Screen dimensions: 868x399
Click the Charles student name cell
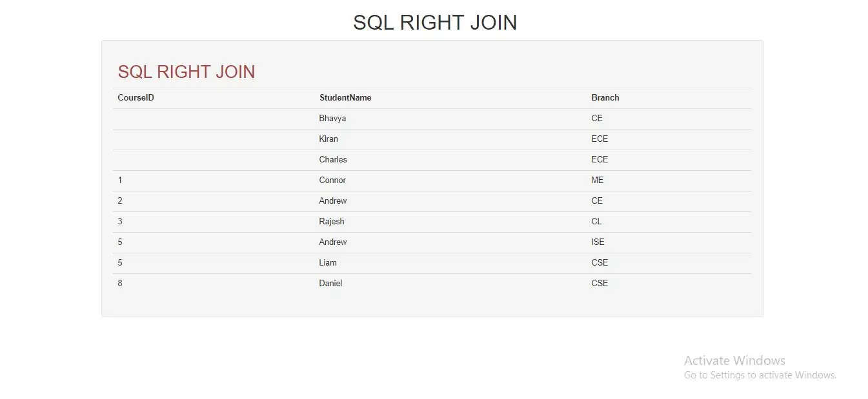click(333, 160)
